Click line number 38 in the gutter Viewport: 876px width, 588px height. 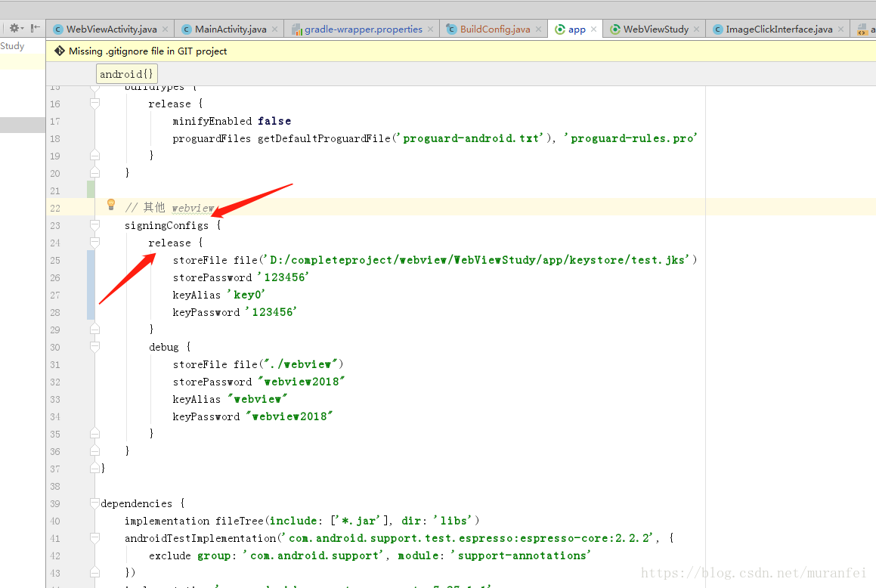point(54,487)
